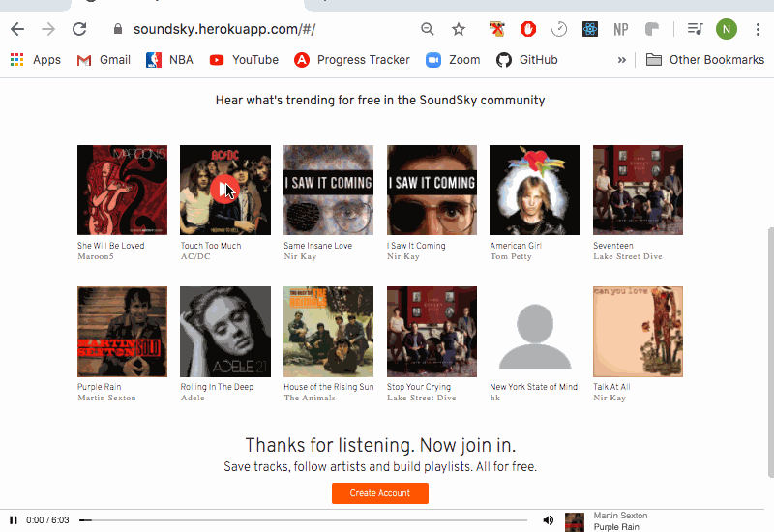
Task: Open the Zoom bookmark
Action: pyautogui.click(x=453, y=60)
